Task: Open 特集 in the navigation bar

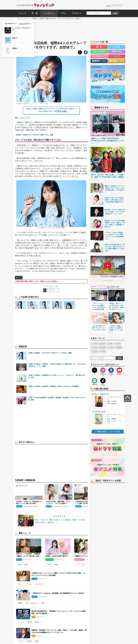Action: coord(35,13)
